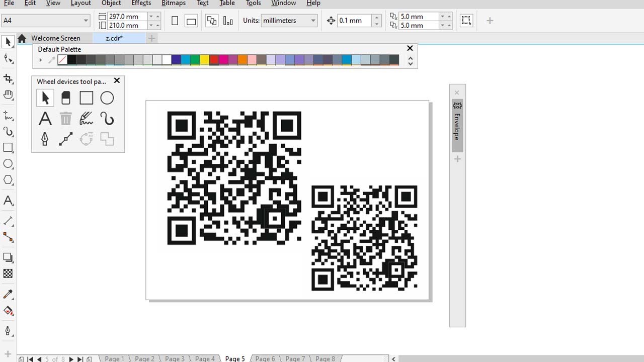Screen dimensions: 644x362
Task: Select the Pan hand tool
Action: click(8, 95)
